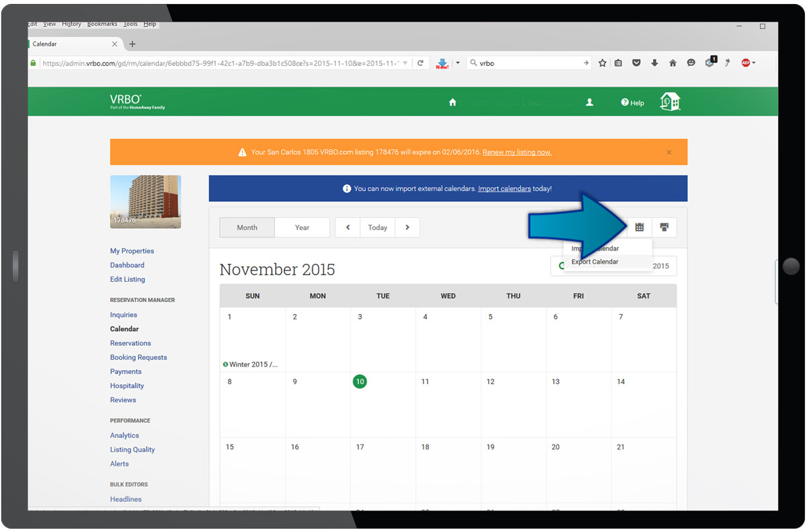
Task: Click the Calendar sidebar item
Action: (x=124, y=329)
